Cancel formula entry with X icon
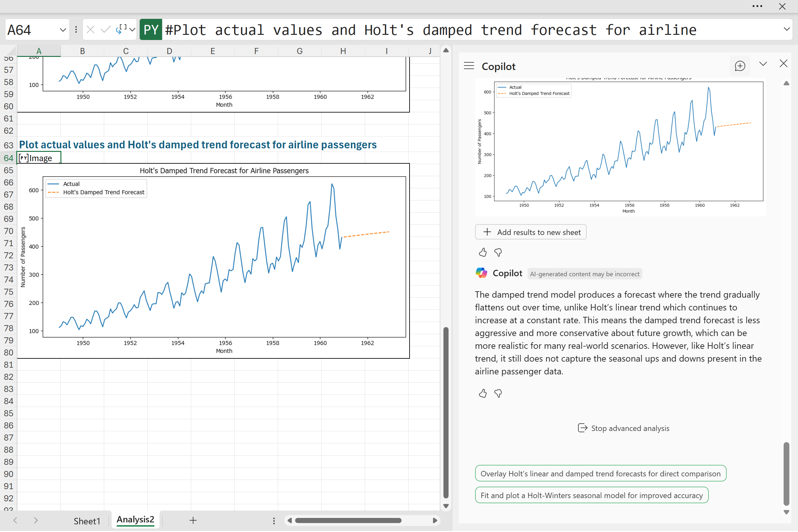 pos(90,30)
